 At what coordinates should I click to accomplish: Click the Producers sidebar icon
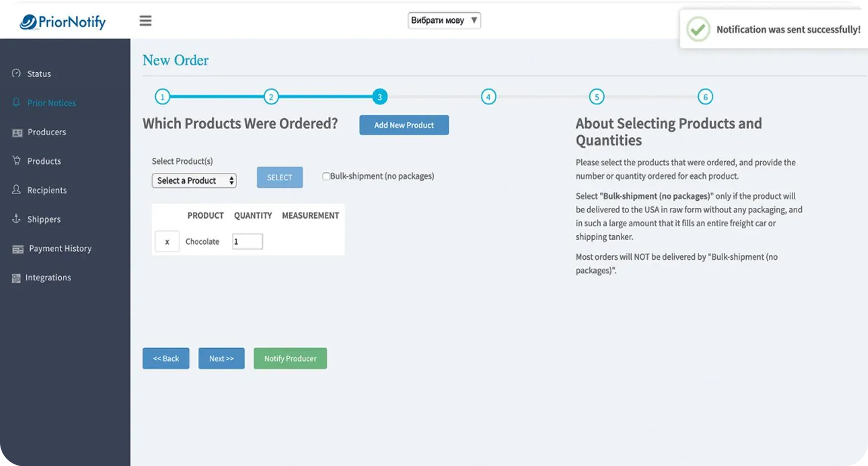click(17, 132)
